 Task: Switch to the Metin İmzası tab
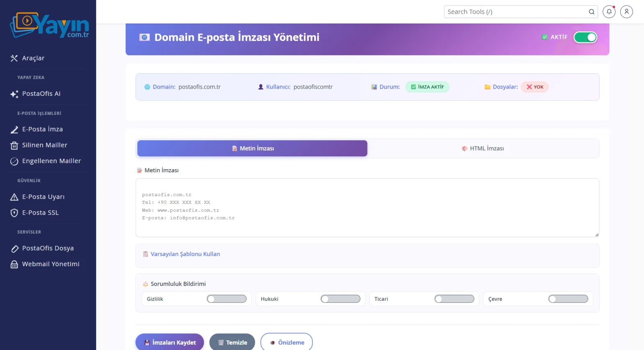pyautogui.click(x=252, y=148)
